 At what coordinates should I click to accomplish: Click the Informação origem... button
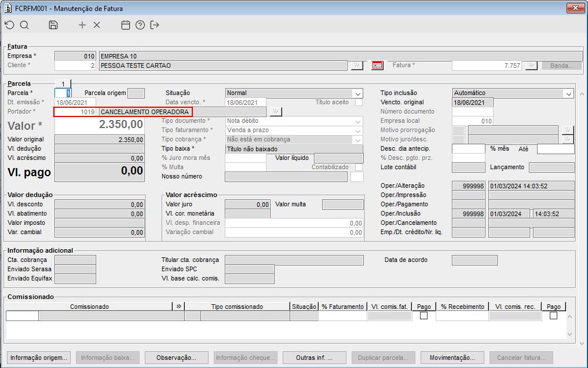point(39,358)
